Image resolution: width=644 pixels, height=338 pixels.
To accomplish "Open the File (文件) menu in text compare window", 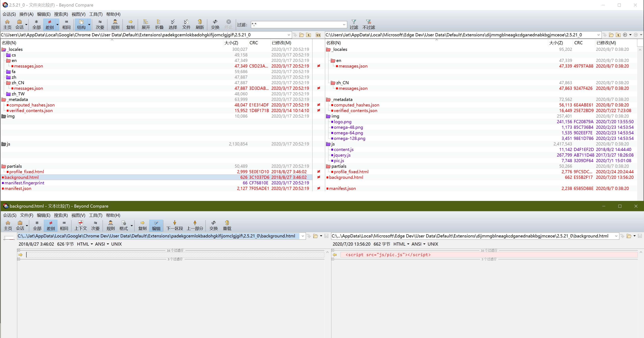I will (26, 215).
